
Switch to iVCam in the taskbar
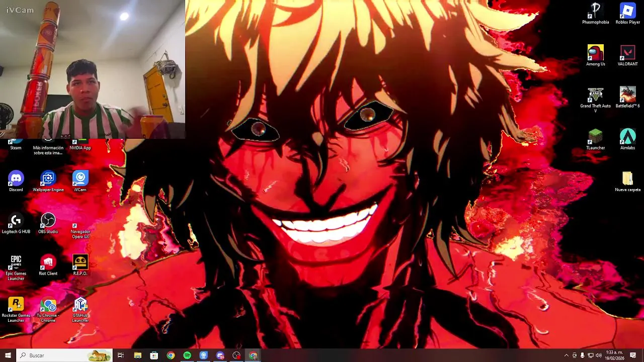pyautogui.click(x=204, y=355)
